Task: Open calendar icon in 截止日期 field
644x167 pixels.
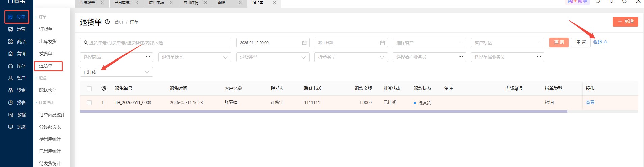Action: tap(382, 43)
